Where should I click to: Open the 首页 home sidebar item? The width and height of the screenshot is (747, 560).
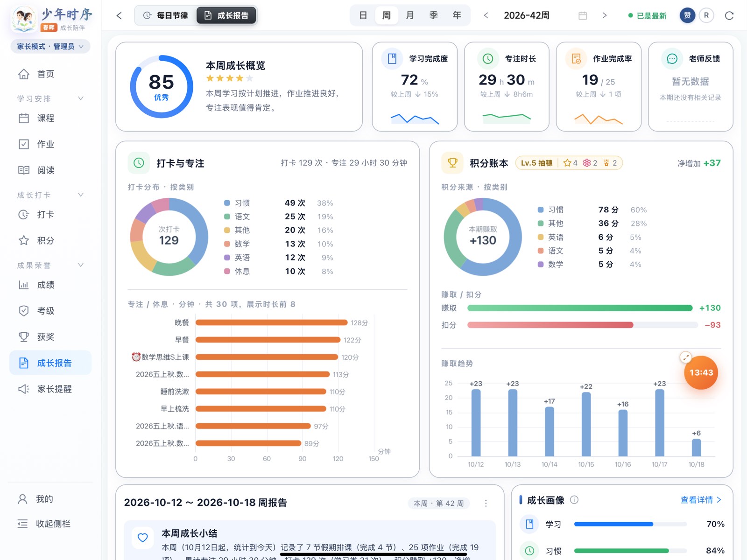pos(50,74)
